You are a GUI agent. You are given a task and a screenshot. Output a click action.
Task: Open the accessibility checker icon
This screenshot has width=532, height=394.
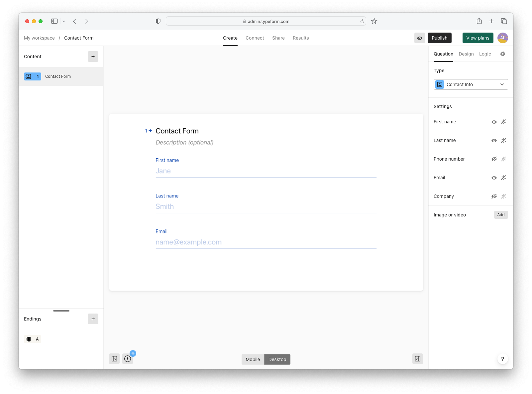pyautogui.click(x=128, y=359)
